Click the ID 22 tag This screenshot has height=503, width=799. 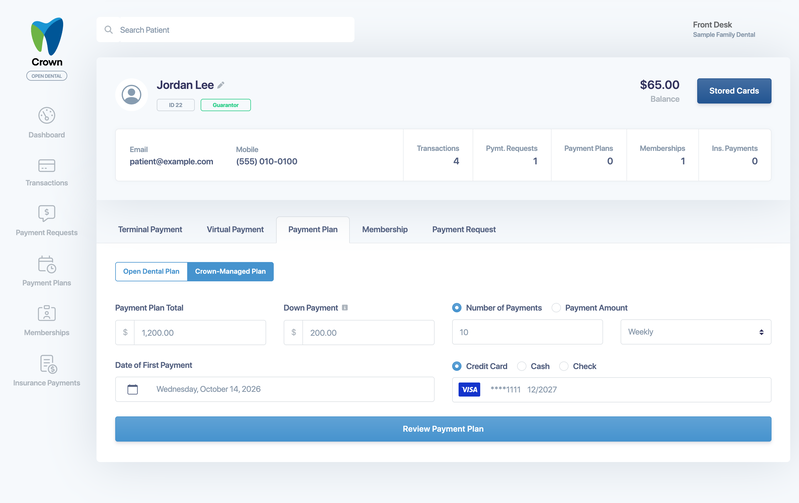175,105
